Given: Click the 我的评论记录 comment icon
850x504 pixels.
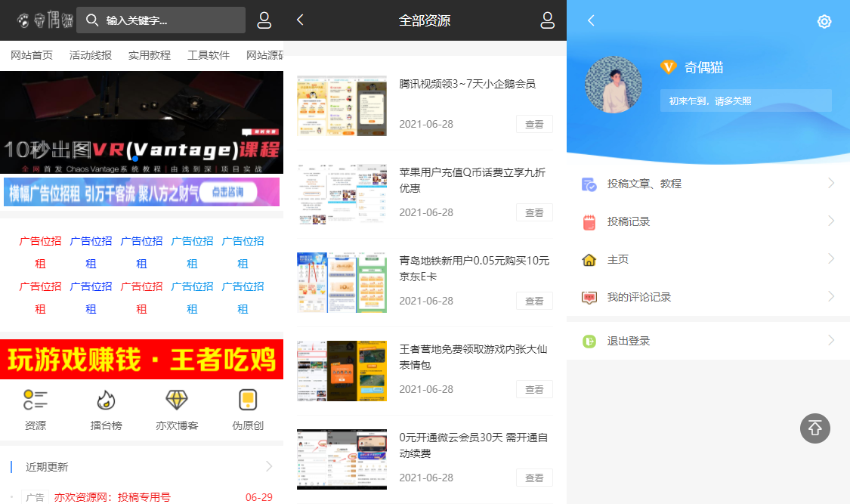Looking at the screenshot, I should click(589, 298).
